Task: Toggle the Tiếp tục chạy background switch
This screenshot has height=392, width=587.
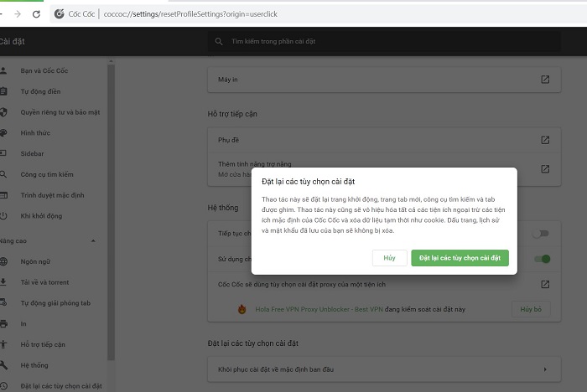Action: point(542,234)
